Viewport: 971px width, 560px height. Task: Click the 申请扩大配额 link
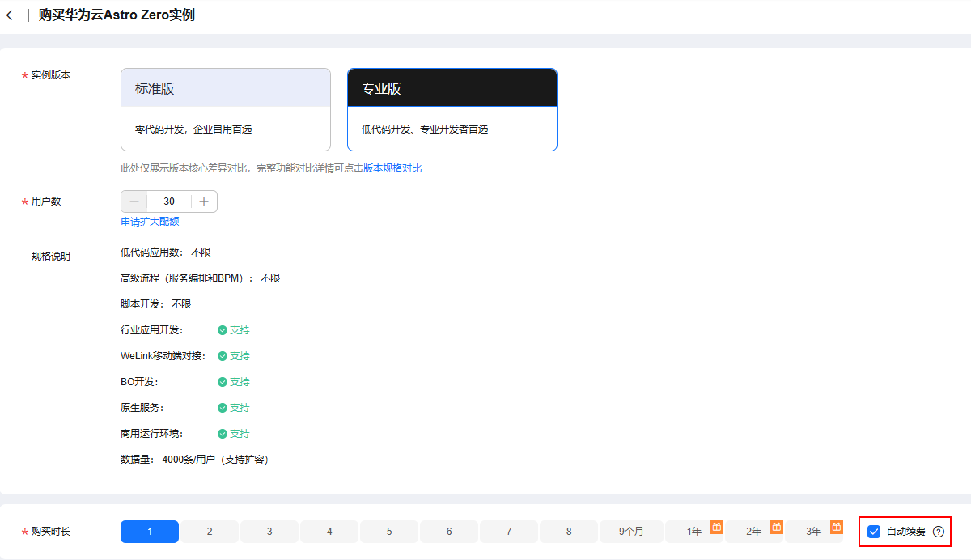point(150,221)
